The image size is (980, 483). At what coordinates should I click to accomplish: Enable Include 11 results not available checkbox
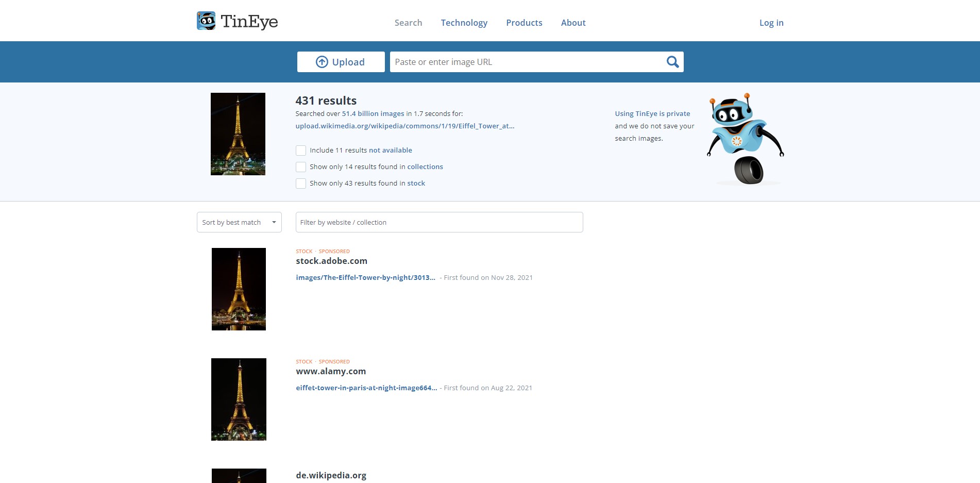click(x=301, y=151)
